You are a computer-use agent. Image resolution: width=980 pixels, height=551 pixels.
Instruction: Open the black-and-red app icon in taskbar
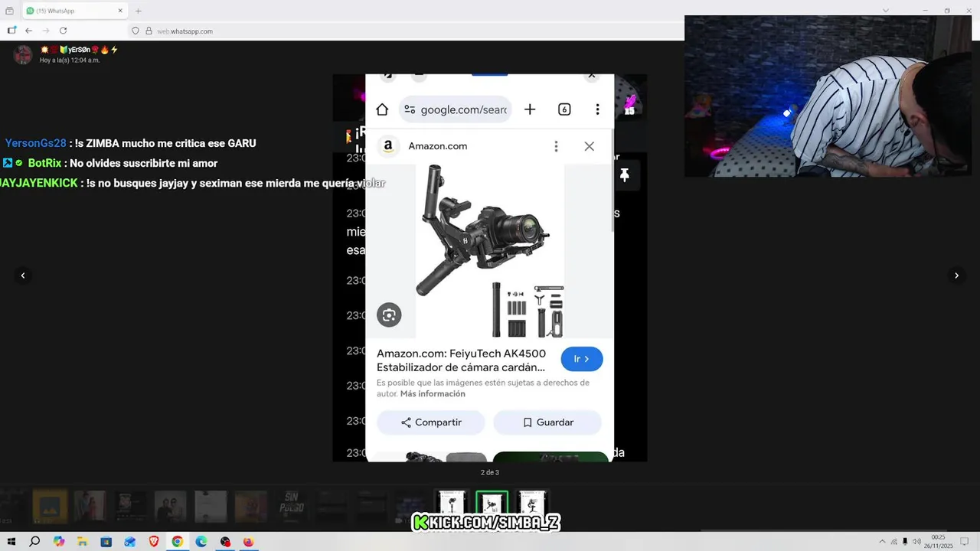pyautogui.click(x=225, y=542)
